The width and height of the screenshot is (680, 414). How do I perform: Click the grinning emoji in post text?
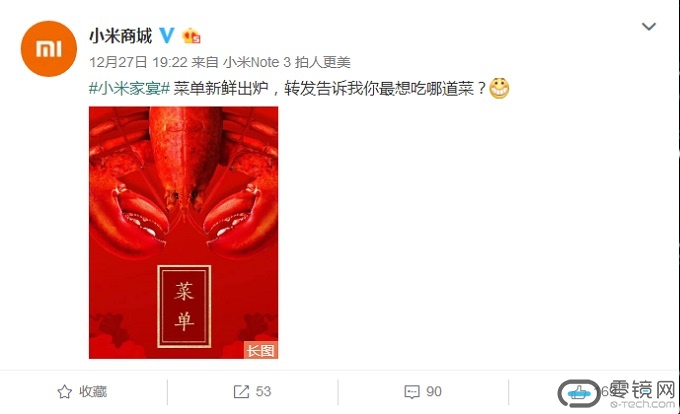(x=499, y=88)
